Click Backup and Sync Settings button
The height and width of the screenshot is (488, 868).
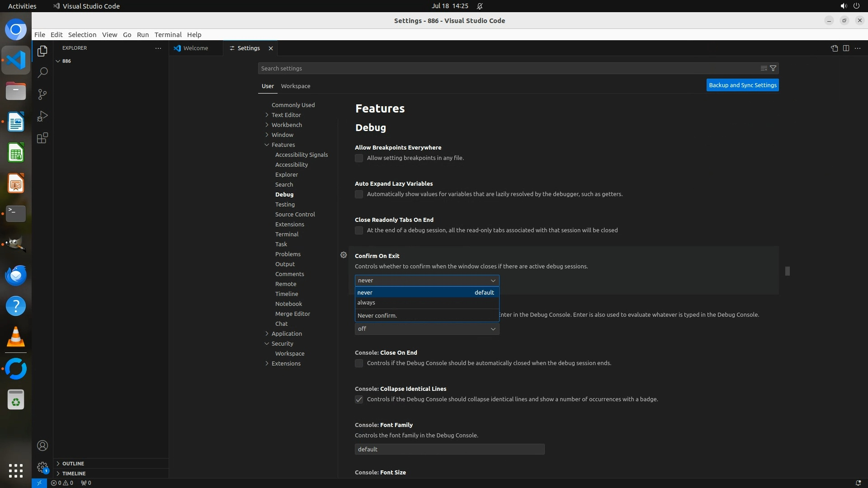tap(742, 85)
